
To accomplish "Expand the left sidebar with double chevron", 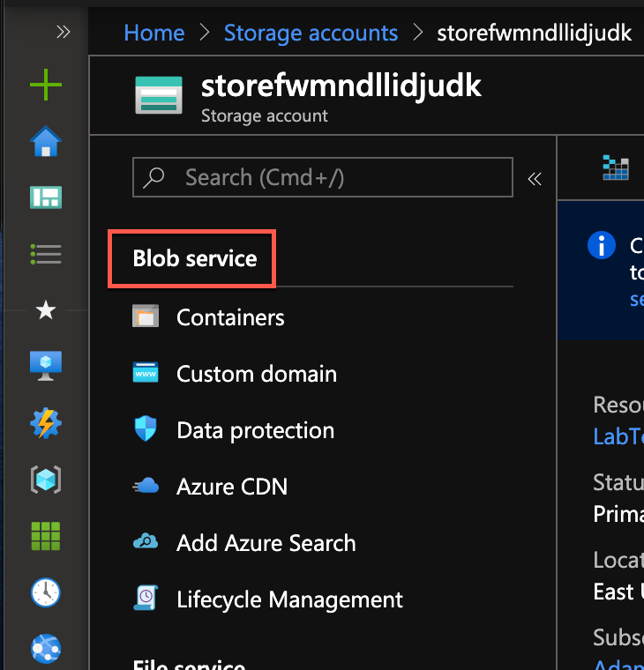I will (63, 33).
